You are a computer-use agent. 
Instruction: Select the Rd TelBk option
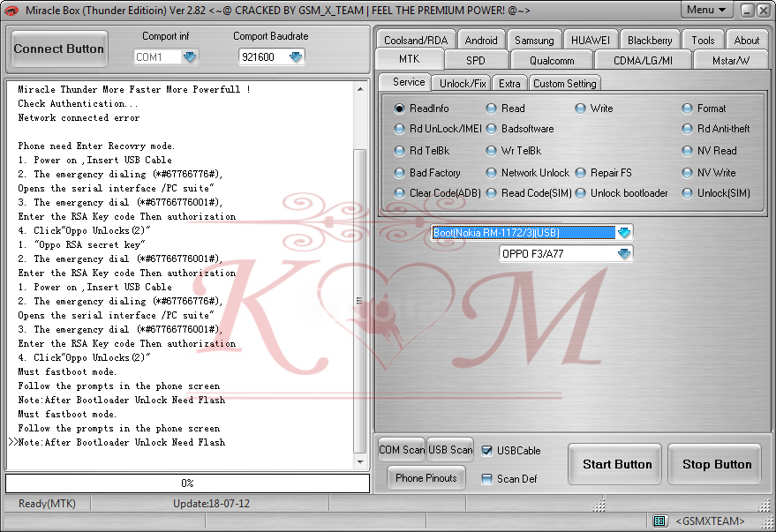(x=399, y=150)
